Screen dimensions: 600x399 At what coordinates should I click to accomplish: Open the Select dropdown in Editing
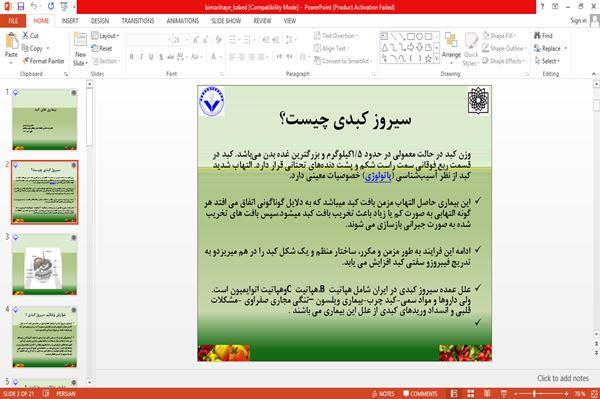click(x=547, y=61)
